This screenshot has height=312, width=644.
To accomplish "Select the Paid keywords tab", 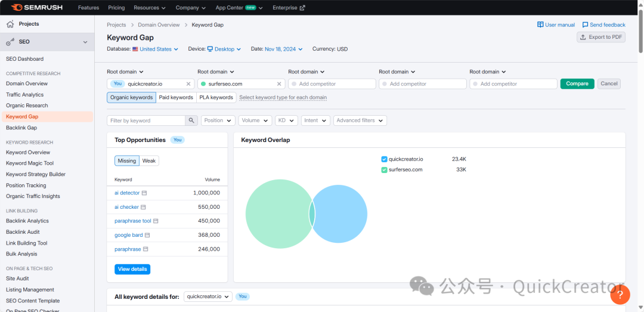I will [176, 97].
